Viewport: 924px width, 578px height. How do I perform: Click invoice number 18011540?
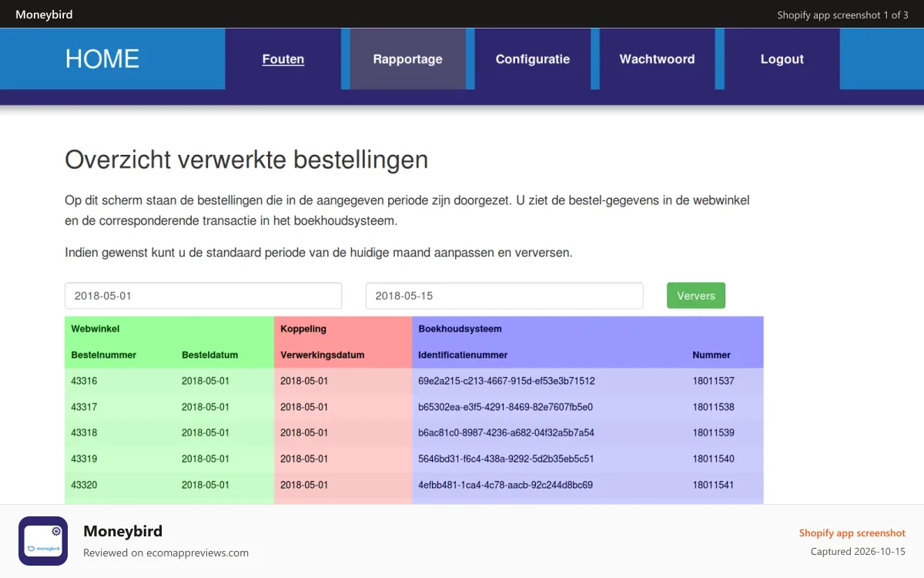[x=713, y=459]
